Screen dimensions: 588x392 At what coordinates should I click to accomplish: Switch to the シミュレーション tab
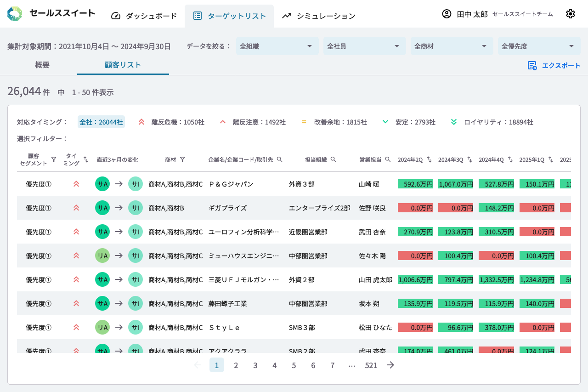[x=318, y=16]
